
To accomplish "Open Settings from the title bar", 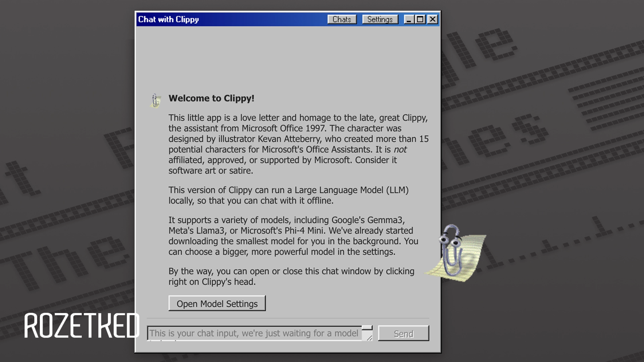I will (380, 19).
